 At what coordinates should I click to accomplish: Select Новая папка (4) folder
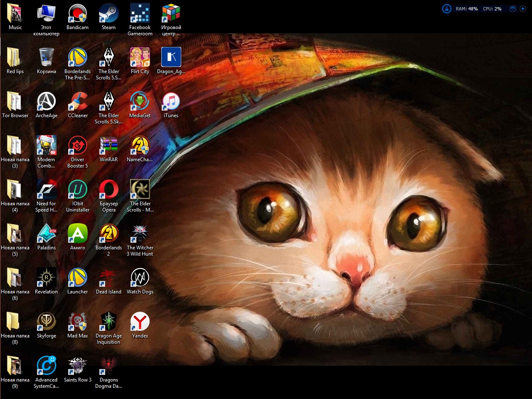pyautogui.click(x=15, y=196)
